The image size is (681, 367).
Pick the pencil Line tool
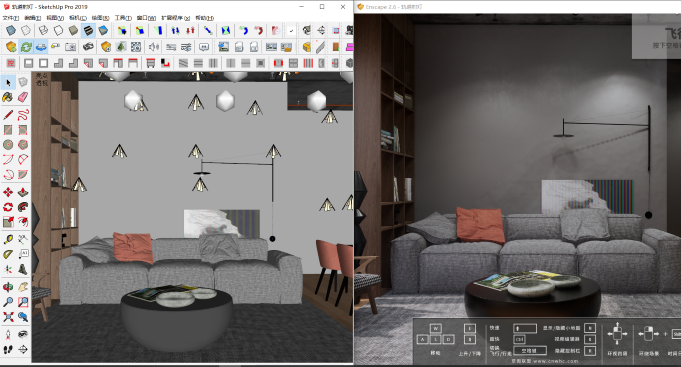(8, 115)
